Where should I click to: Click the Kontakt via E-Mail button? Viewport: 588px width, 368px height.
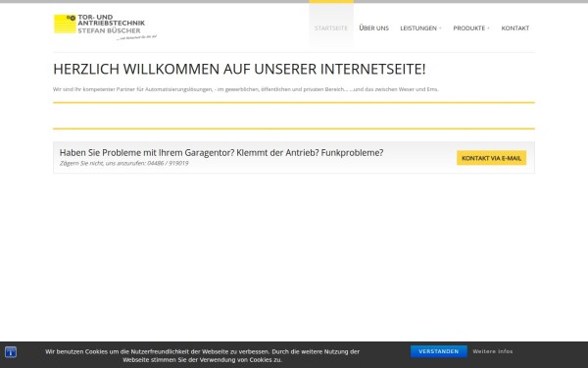(x=491, y=158)
